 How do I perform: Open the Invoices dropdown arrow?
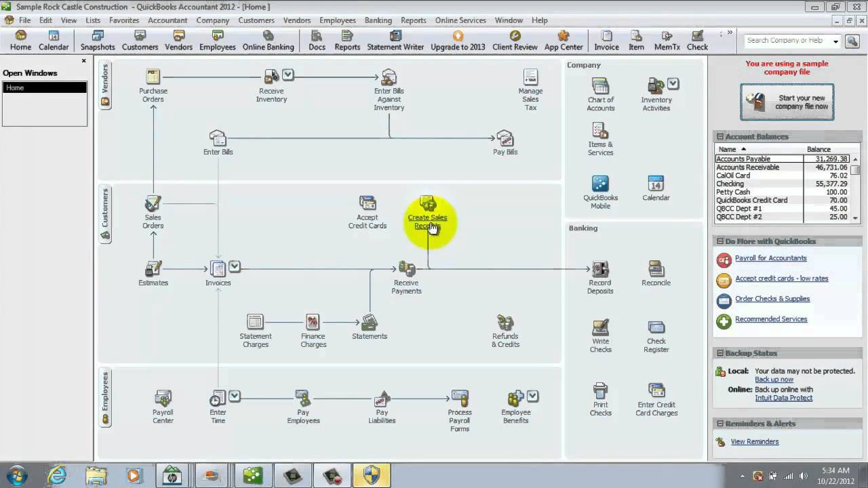click(234, 266)
